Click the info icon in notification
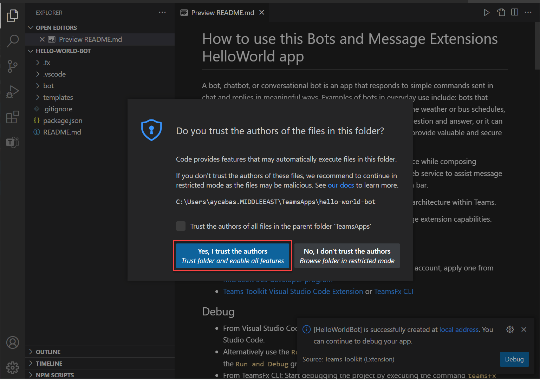This screenshot has height=392, width=540. point(307,329)
